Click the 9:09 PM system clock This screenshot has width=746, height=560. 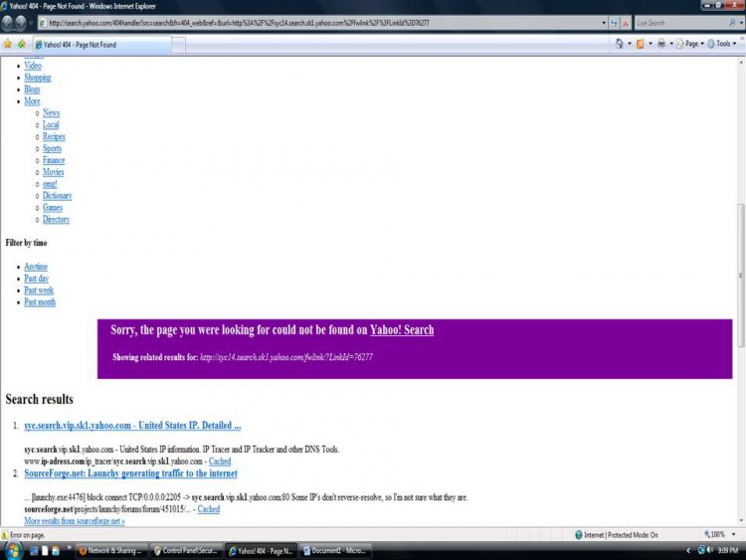tap(728, 550)
